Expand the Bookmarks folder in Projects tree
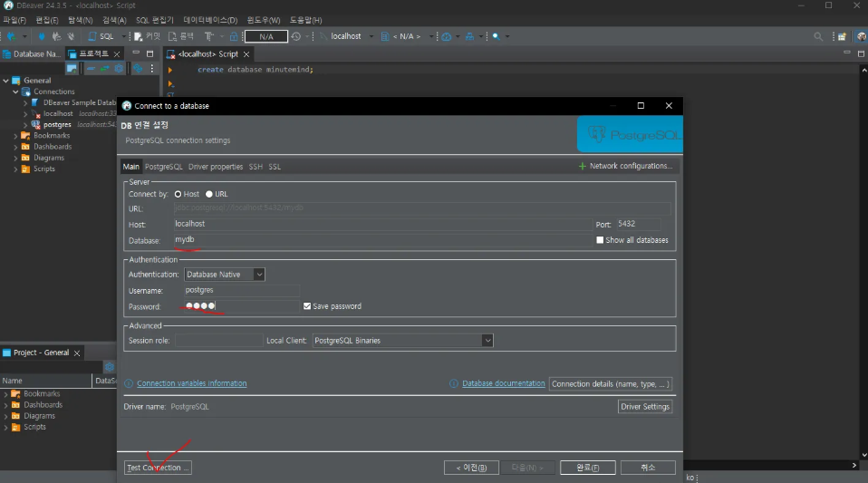868x483 pixels. (x=16, y=136)
